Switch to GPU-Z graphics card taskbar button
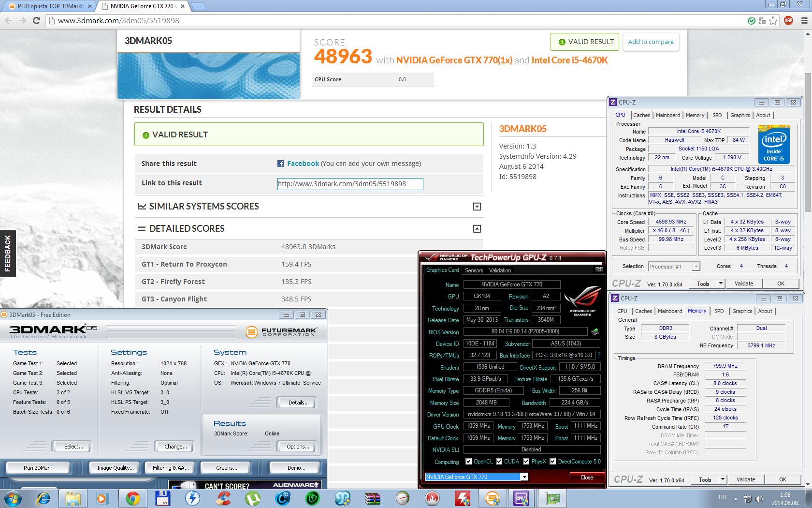This screenshot has height=508, width=812. coord(551,498)
